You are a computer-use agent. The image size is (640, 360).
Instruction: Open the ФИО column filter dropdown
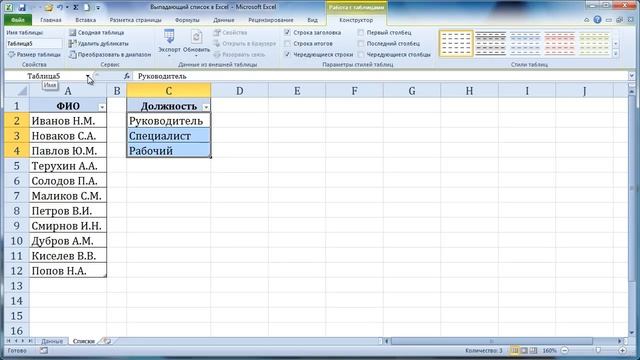point(102,107)
